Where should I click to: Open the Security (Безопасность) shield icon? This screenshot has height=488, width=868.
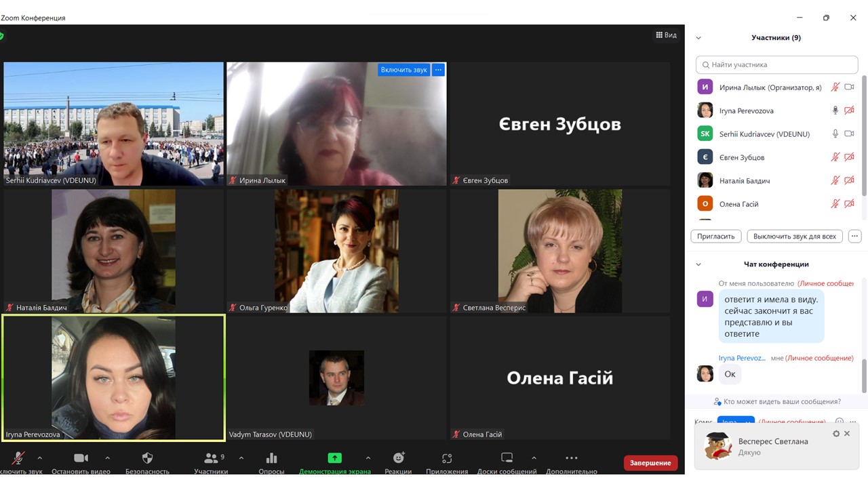[147, 458]
